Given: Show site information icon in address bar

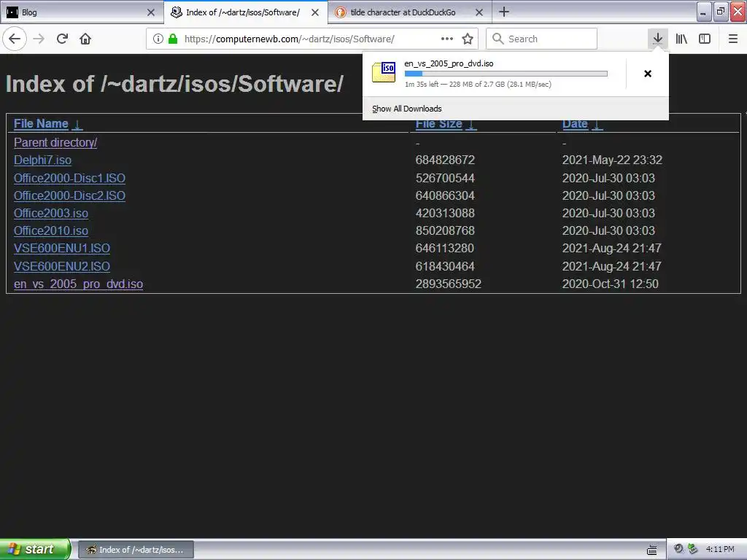Looking at the screenshot, I should click(158, 39).
